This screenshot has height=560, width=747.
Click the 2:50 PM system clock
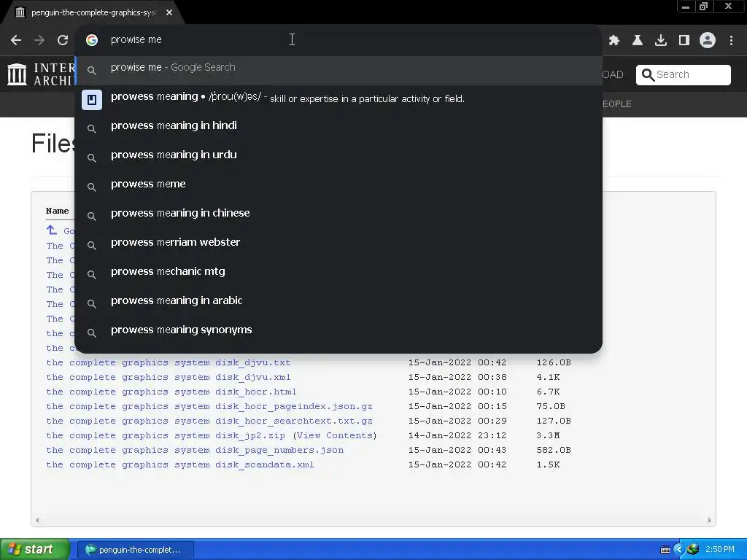[x=720, y=550]
